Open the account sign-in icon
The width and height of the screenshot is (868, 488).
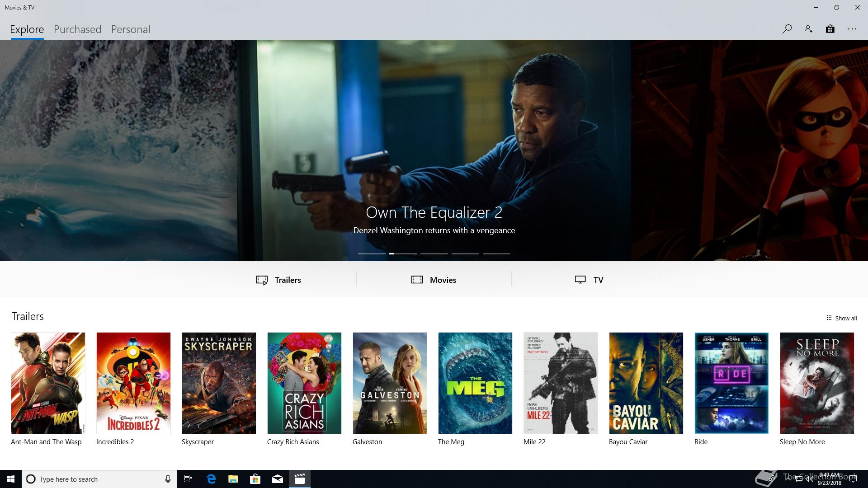[808, 29]
